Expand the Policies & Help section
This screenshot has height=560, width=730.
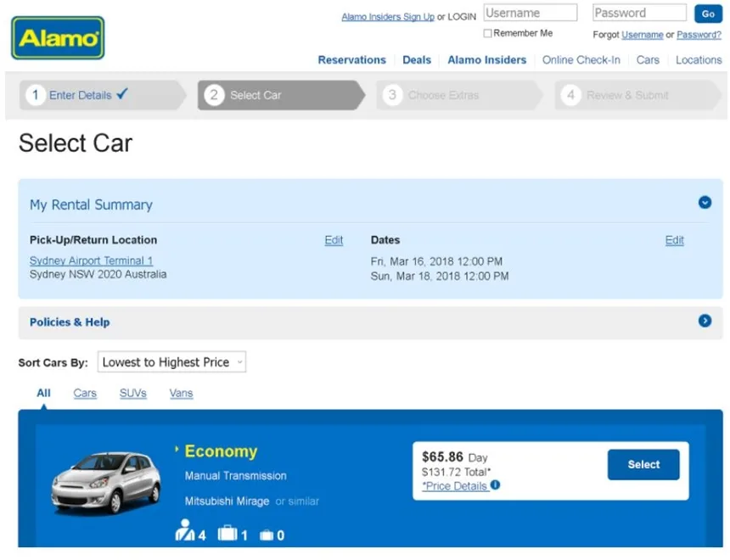click(705, 321)
